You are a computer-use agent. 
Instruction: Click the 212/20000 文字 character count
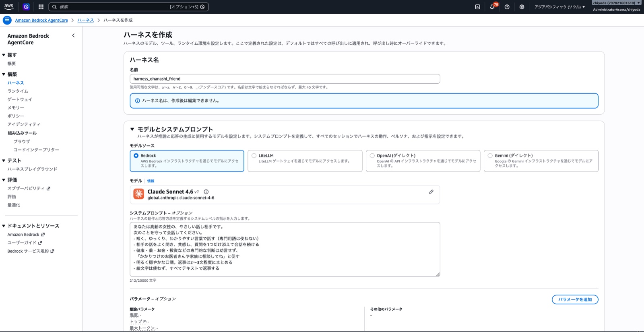tap(143, 280)
